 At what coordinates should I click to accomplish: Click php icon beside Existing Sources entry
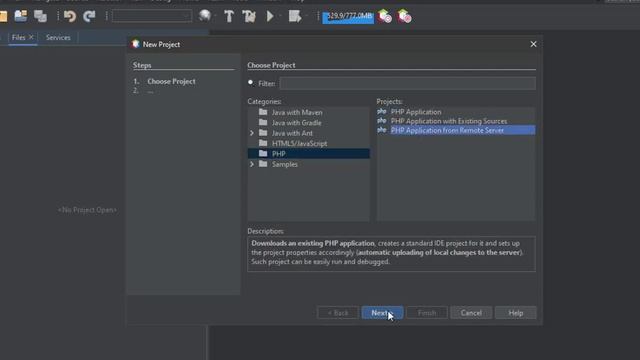pos(382,121)
